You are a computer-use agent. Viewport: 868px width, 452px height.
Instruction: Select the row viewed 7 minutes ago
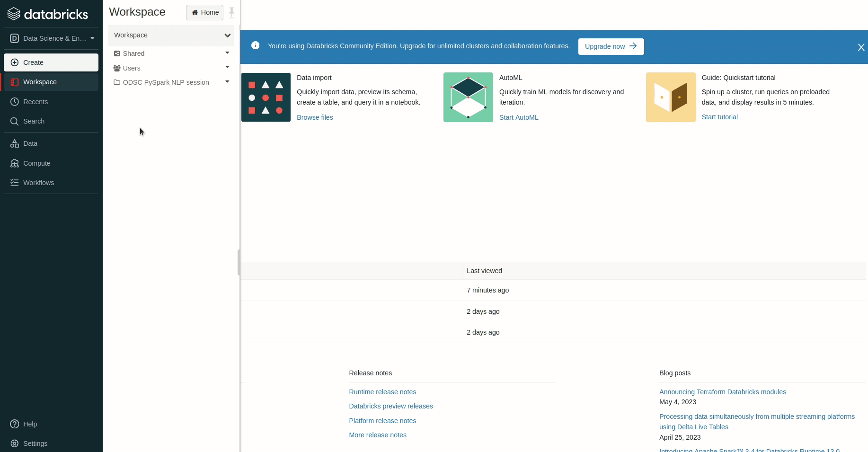[x=553, y=290]
